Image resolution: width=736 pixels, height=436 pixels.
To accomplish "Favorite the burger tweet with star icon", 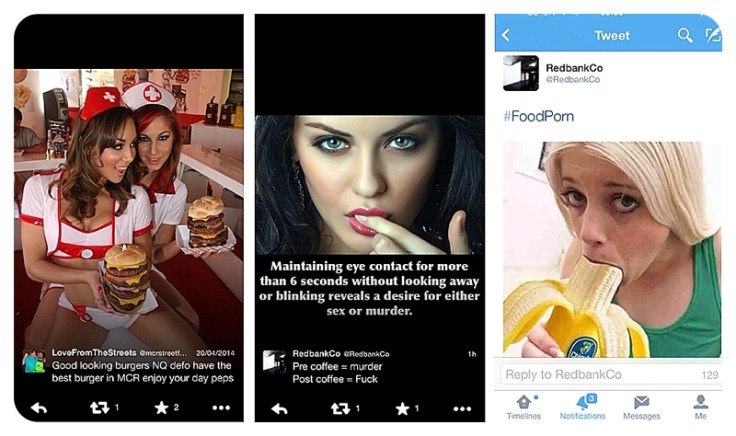I will coord(161,407).
